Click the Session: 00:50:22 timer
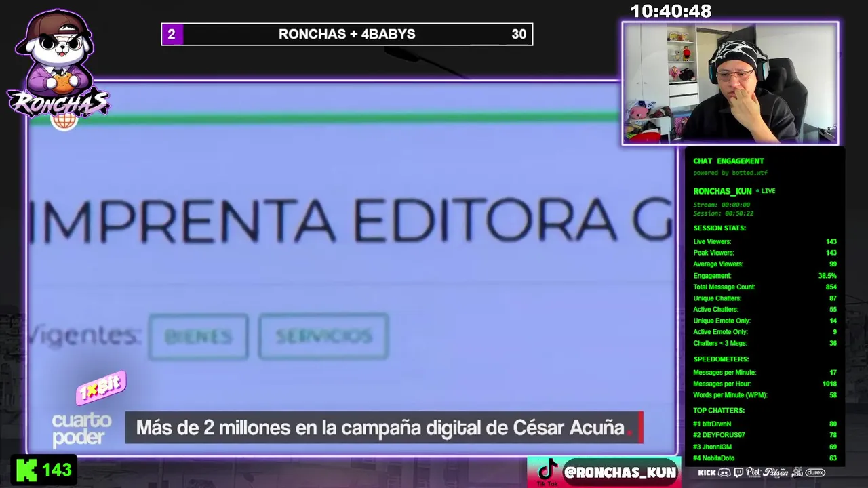The height and width of the screenshot is (488, 868). click(x=723, y=213)
